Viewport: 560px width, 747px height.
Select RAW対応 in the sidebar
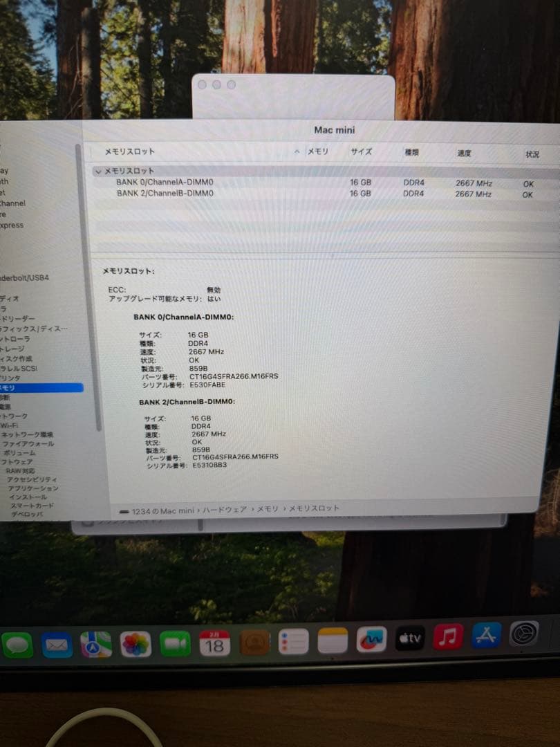21,471
